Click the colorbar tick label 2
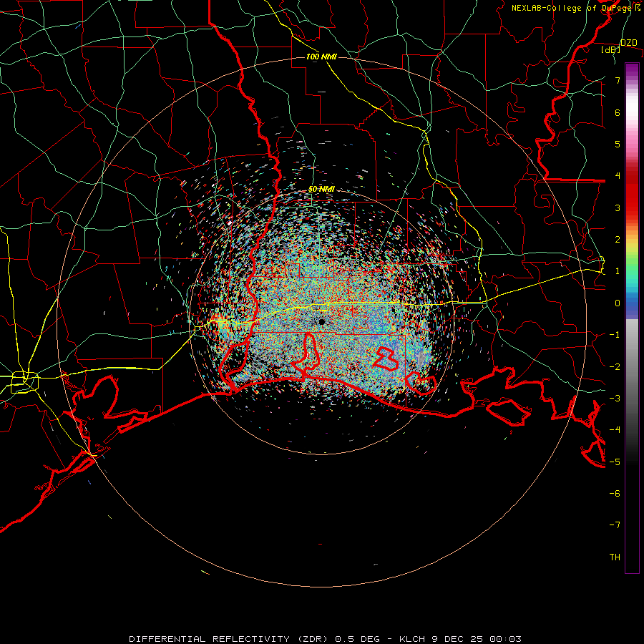The image size is (644, 644). pyautogui.click(x=618, y=240)
